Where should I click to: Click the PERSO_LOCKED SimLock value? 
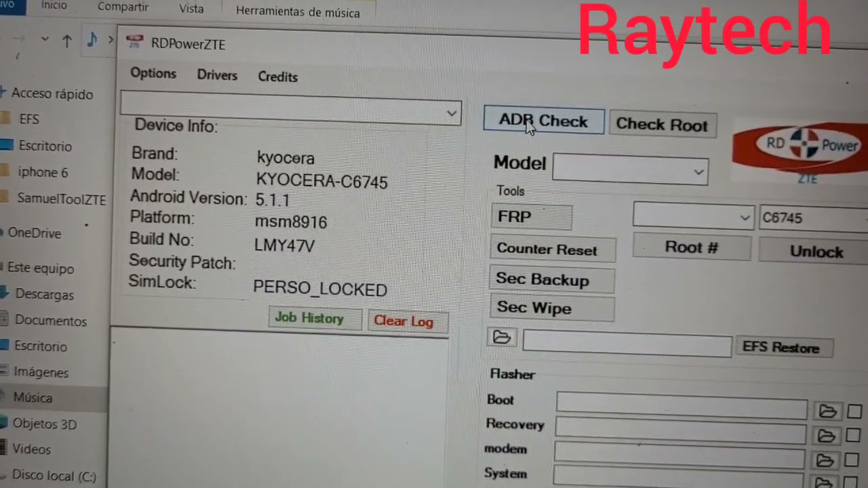point(320,289)
